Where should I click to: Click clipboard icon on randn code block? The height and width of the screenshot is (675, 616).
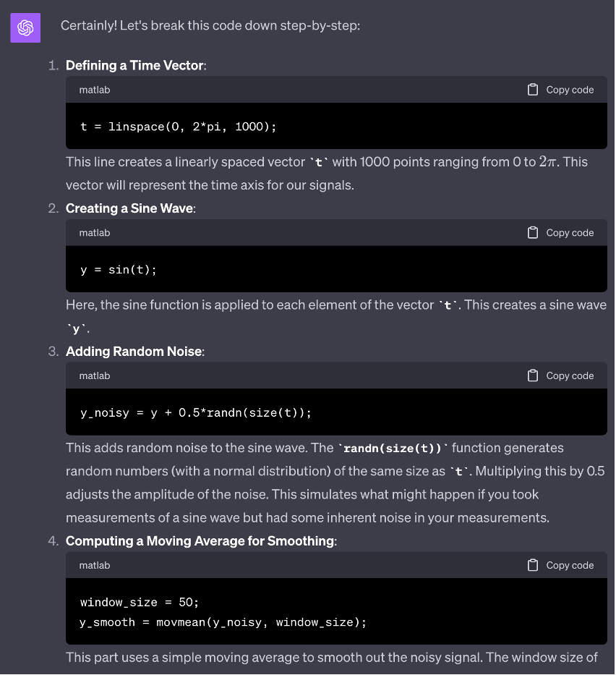coord(533,375)
